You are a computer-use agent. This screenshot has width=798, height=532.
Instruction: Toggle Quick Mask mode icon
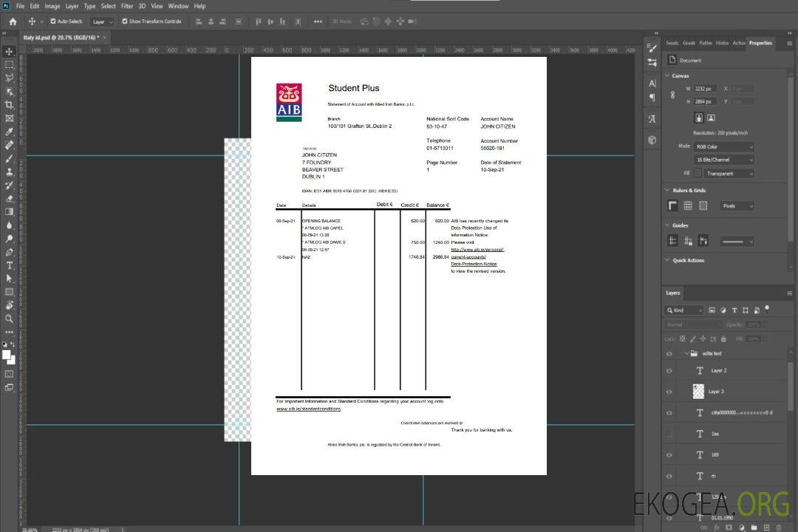point(9,374)
